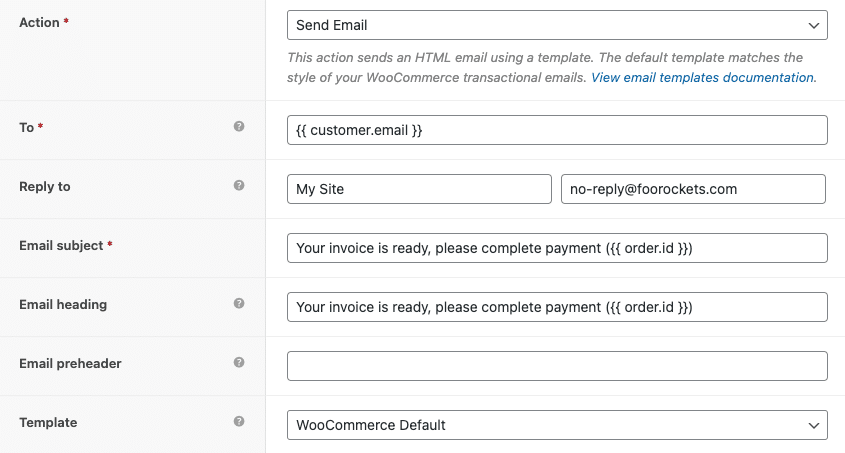This screenshot has height=453, width=845.
Task: Click chevron arrow of Action select
Action: pyautogui.click(x=814, y=25)
